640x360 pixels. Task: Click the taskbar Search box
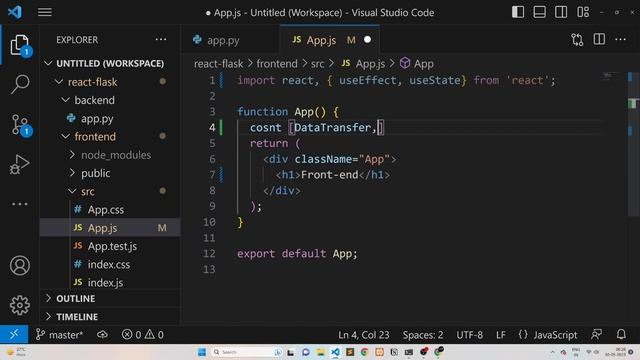[247, 352]
